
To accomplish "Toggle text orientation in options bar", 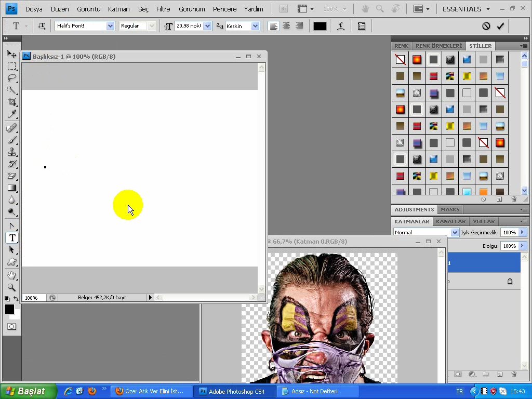I will click(42, 26).
